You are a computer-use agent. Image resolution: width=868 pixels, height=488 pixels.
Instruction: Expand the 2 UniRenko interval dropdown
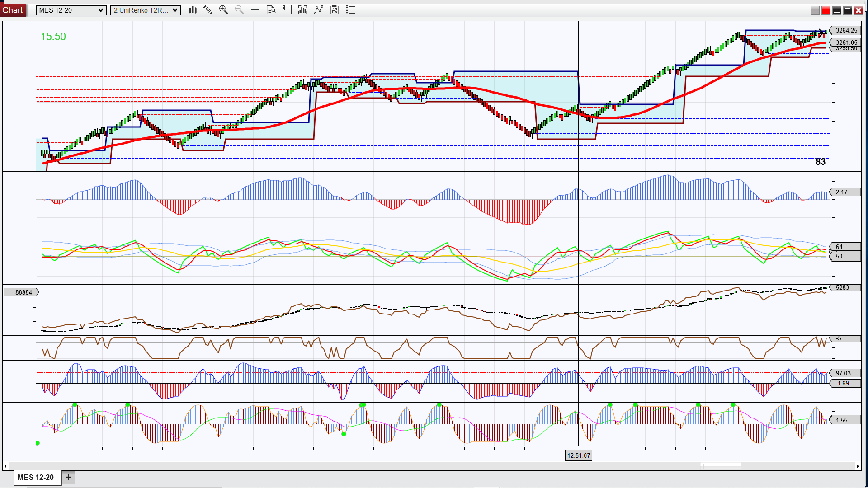pos(146,10)
